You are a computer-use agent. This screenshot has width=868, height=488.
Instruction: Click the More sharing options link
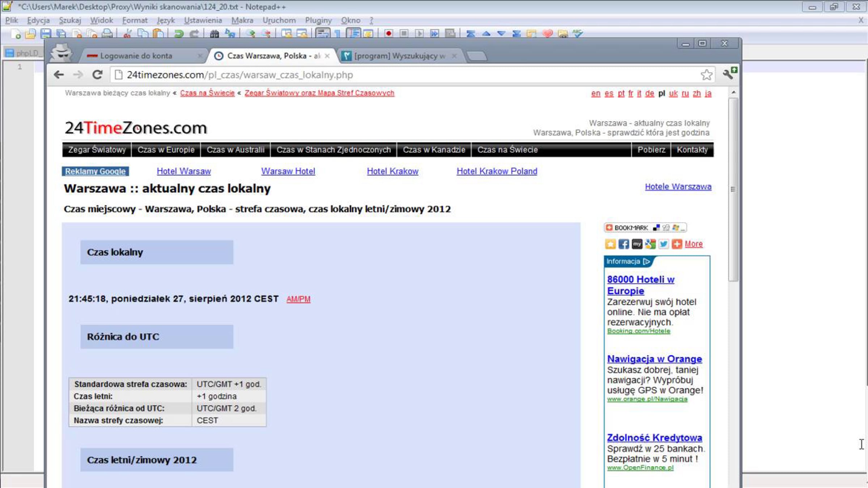click(694, 244)
